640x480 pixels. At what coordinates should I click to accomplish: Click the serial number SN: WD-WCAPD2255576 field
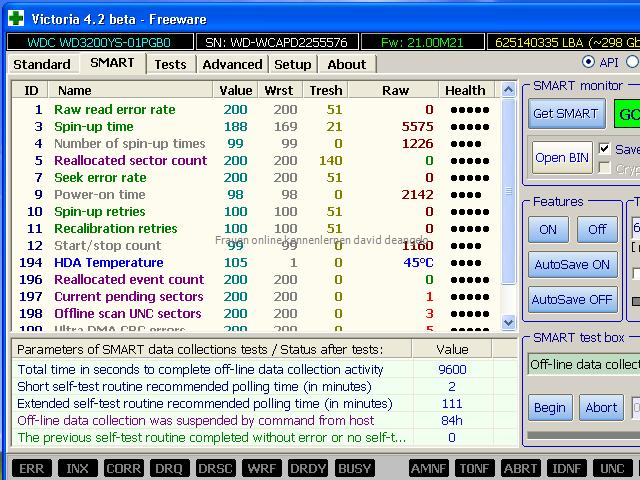(277, 42)
